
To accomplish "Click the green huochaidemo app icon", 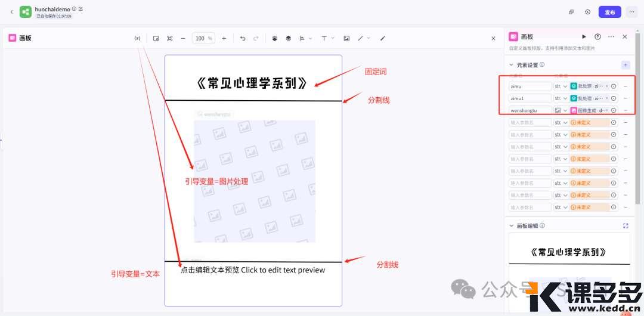I will point(26,12).
